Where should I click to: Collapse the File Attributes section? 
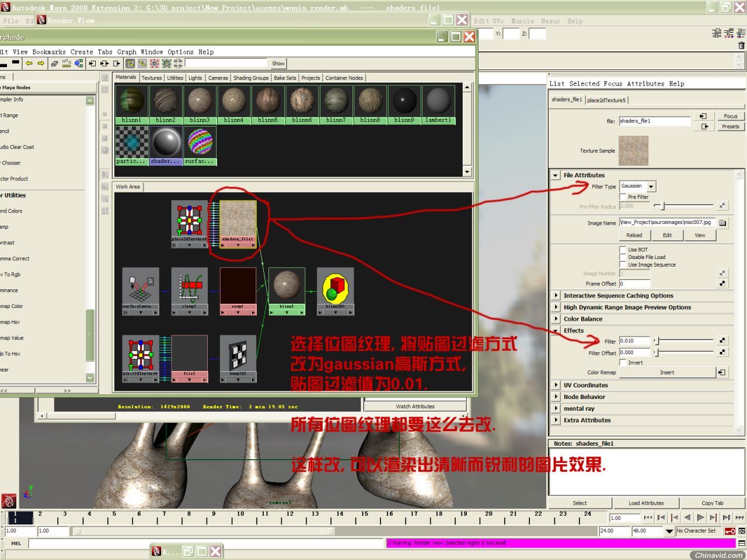coord(556,175)
